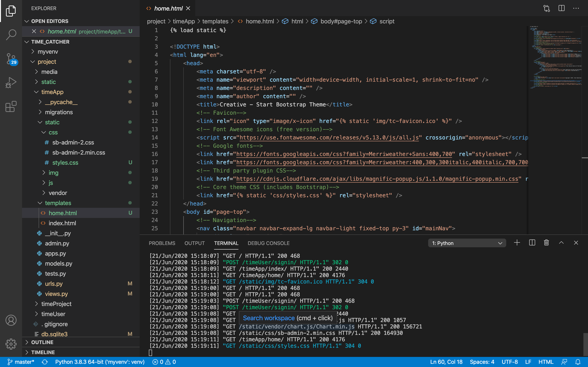Open the fontawesome all.js URL link
This screenshot has width=588, height=367.
(329, 138)
